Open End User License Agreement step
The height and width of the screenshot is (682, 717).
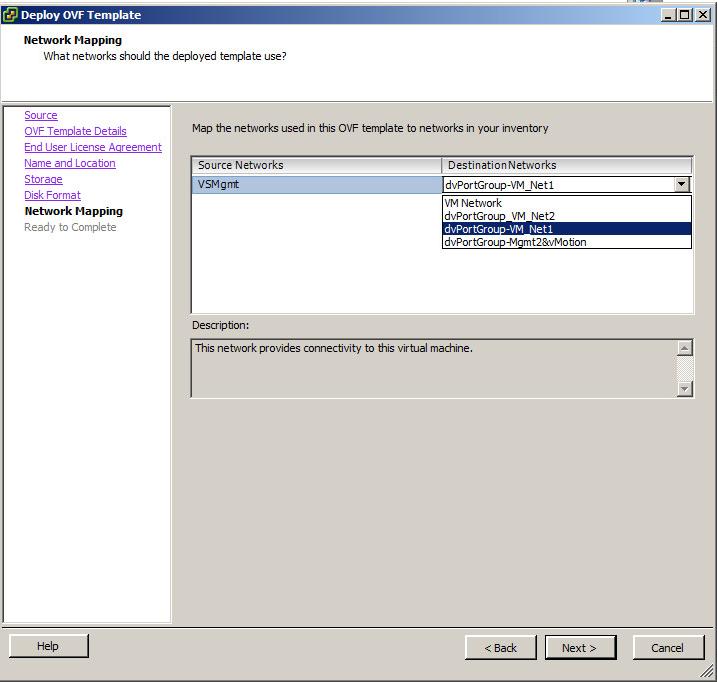click(93, 147)
